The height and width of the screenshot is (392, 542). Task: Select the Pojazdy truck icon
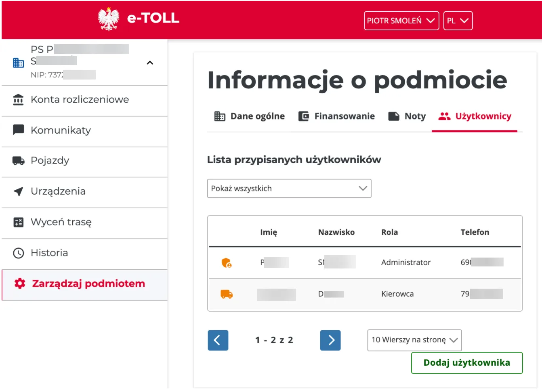pos(18,161)
